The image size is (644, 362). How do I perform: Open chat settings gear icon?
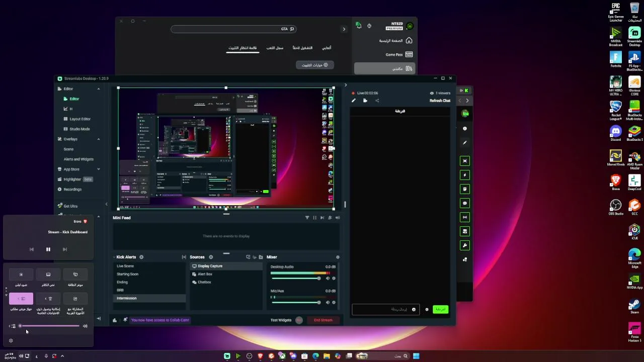click(427, 309)
